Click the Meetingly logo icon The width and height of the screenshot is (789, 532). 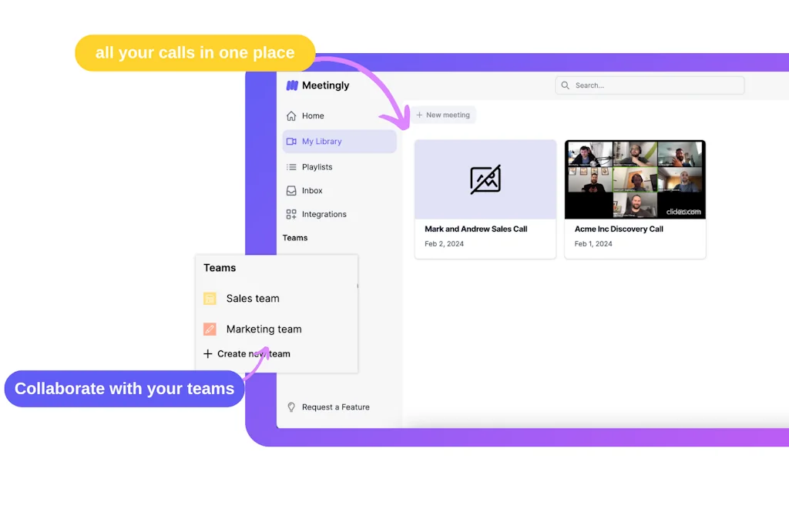(292, 85)
